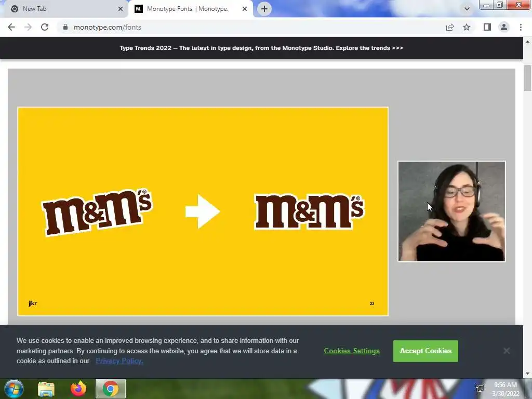Open the Type Trends 2022 banner link
532x399 pixels.
pos(261,48)
